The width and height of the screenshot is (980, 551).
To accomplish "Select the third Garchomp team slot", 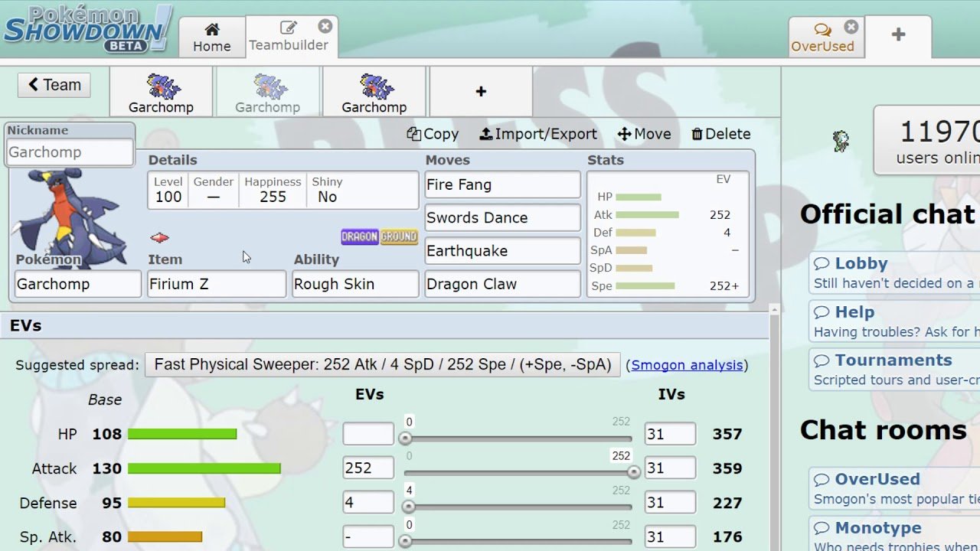I will point(374,92).
